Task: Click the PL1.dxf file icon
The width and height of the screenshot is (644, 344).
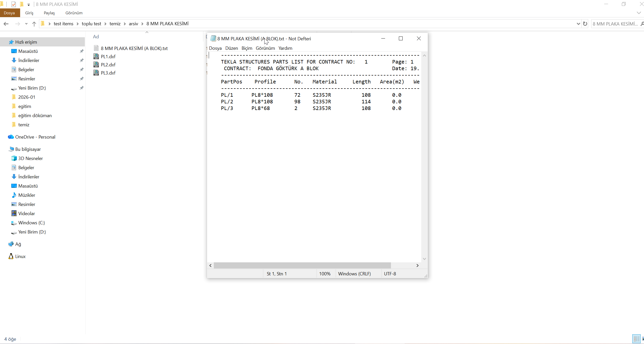Action: [x=96, y=56]
